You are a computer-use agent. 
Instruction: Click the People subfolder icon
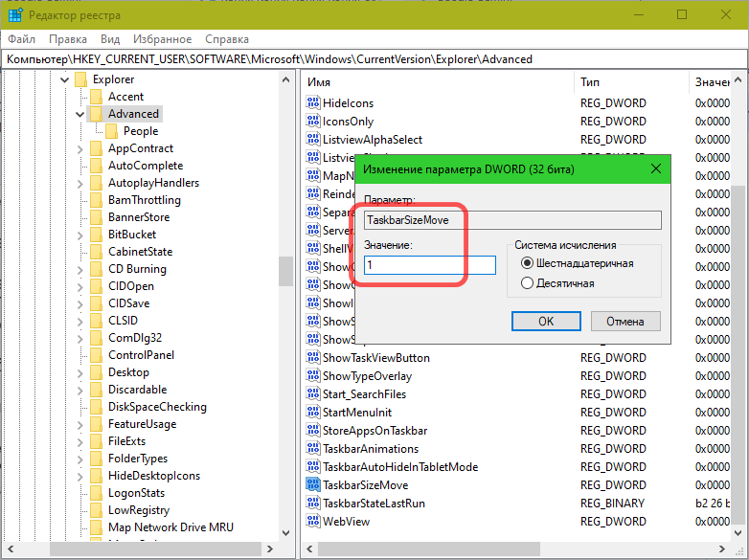[x=111, y=131]
